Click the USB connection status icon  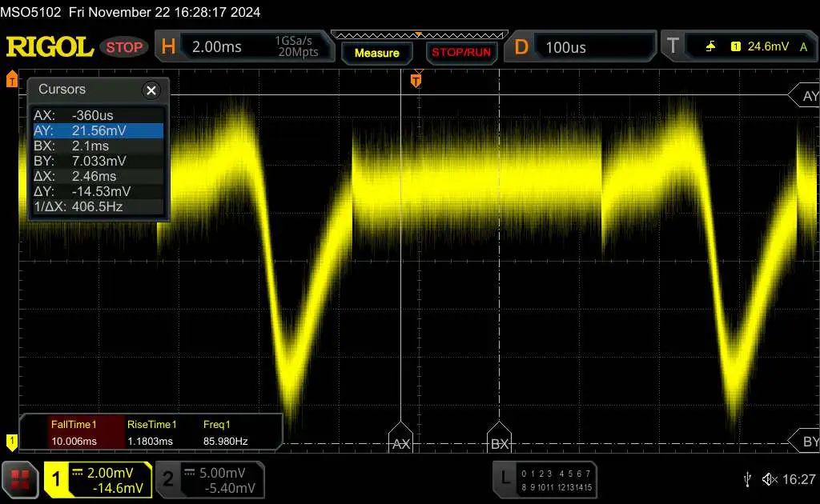pos(747,479)
